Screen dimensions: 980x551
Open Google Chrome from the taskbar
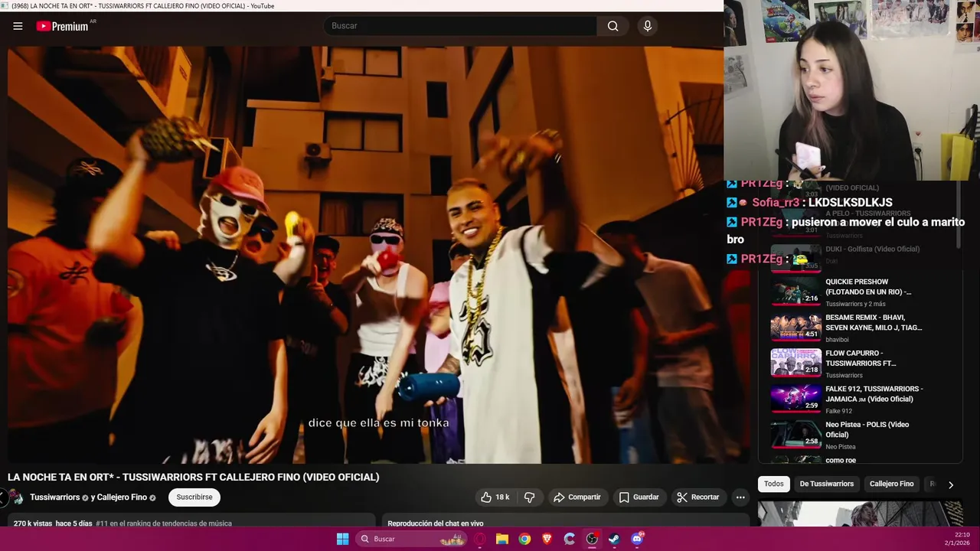coord(524,539)
